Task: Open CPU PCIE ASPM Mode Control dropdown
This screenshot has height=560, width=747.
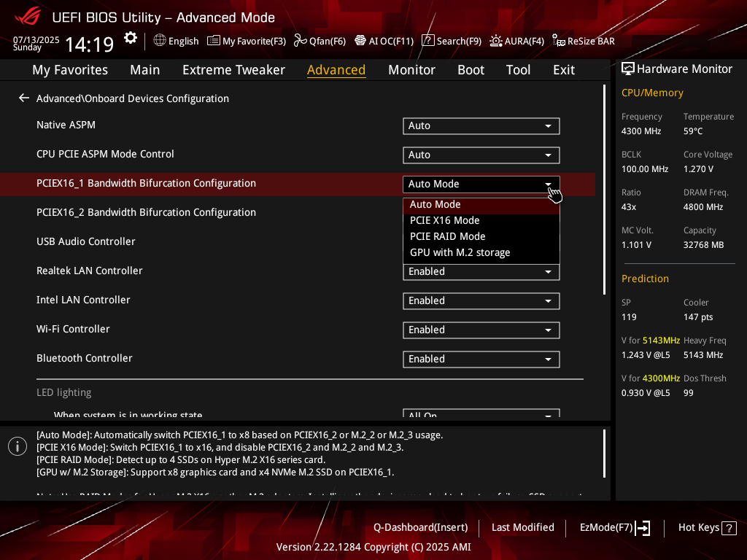Action: 481,155
